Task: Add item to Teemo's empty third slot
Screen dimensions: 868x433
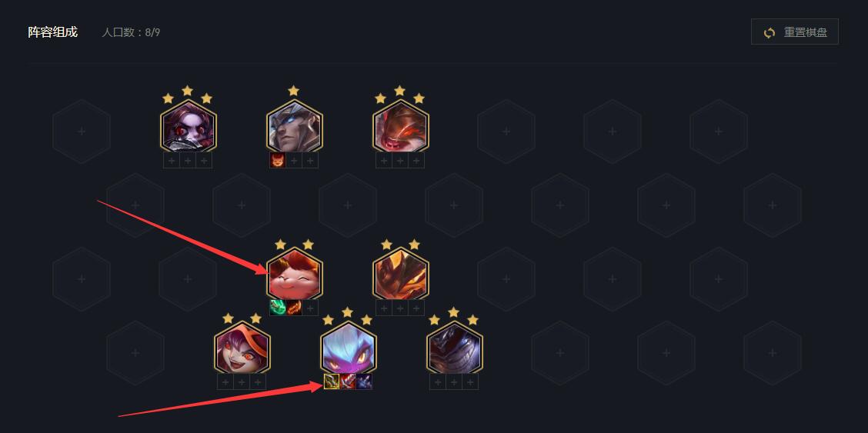Action: tap(311, 308)
